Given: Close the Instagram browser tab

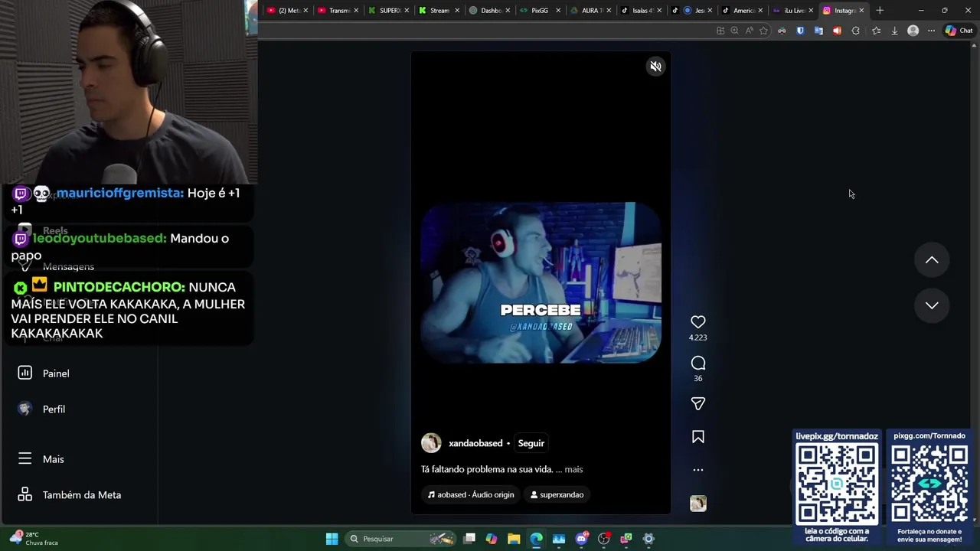Looking at the screenshot, I should 861,11.
